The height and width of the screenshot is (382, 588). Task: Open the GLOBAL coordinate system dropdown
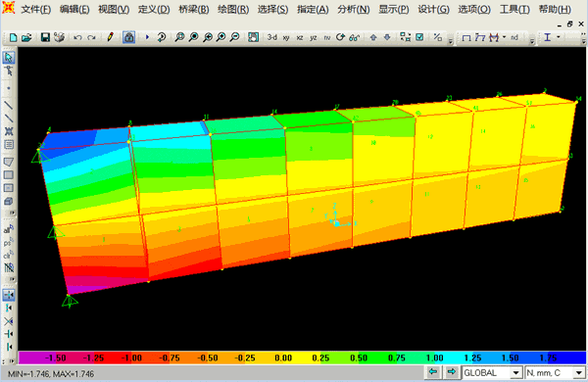[492, 372]
